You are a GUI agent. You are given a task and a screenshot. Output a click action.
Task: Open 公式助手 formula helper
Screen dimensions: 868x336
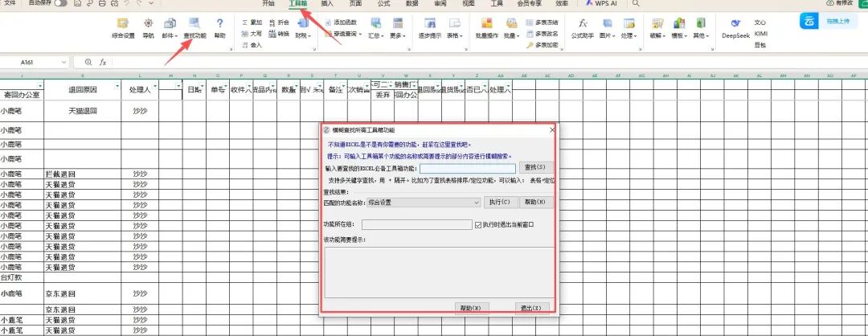[583, 27]
